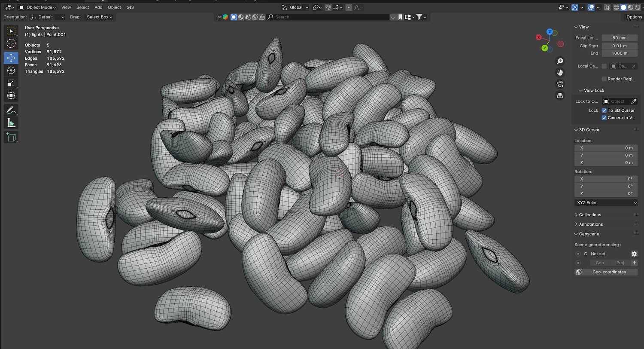Toggle the camera view icon
The width and height of the screenshot is (644, 349).
click(560, 84)
